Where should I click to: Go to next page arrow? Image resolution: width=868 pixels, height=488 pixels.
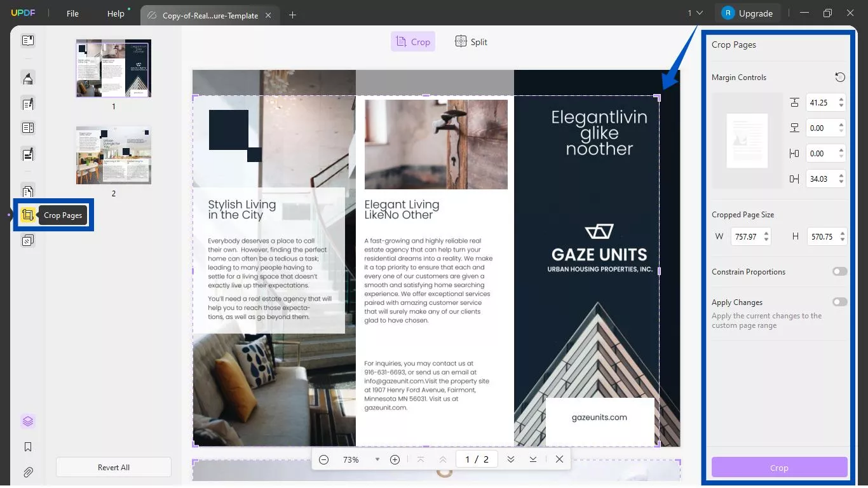point(510,459)
